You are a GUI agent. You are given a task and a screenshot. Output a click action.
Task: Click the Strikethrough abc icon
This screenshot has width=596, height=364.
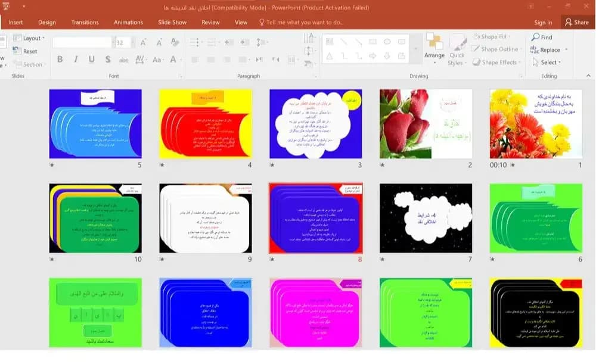point(123,60)
